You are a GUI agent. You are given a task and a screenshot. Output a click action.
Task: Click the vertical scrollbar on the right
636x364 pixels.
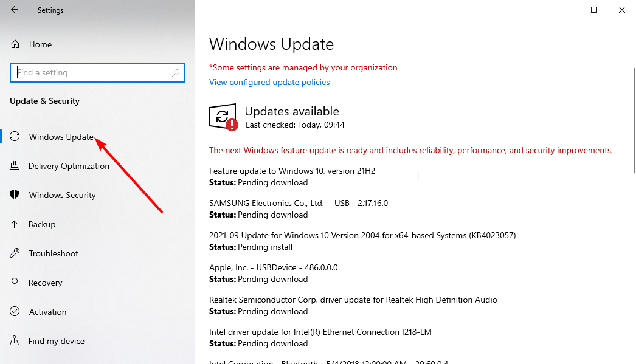(x=634, y=121)
